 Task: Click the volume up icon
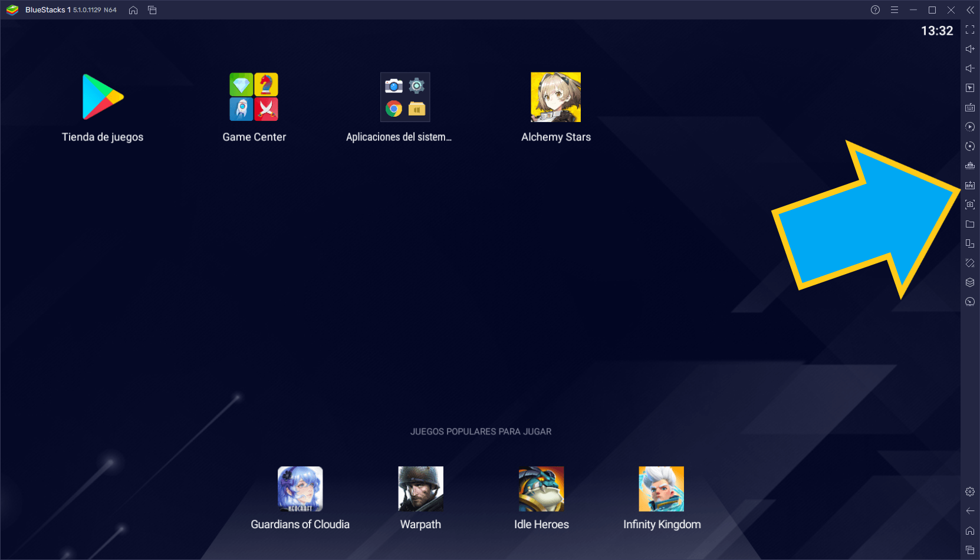(970, 49)
